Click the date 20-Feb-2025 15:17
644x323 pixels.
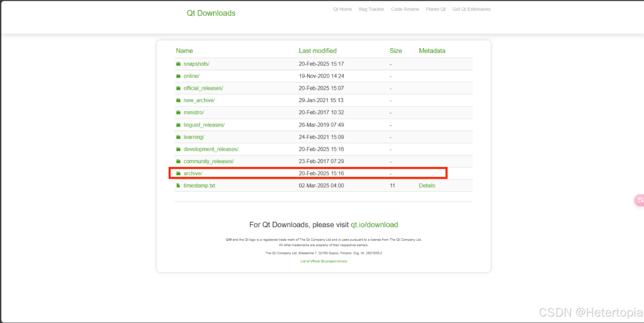(x=321, y=64)
